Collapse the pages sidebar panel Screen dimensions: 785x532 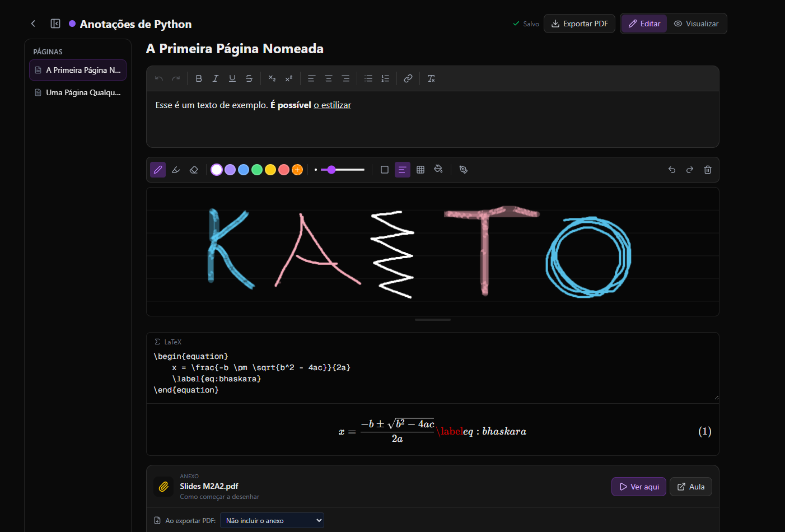click(55, 24)
